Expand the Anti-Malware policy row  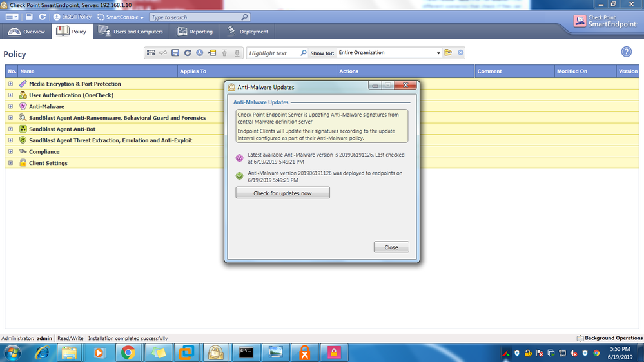[x=10, y=106]
